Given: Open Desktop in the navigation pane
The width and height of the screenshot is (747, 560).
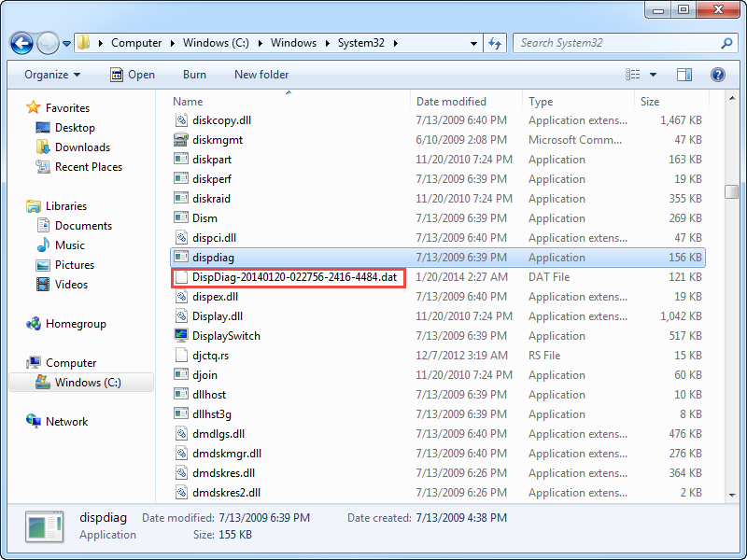Looking at the screenshot, I should coord(75,128).
